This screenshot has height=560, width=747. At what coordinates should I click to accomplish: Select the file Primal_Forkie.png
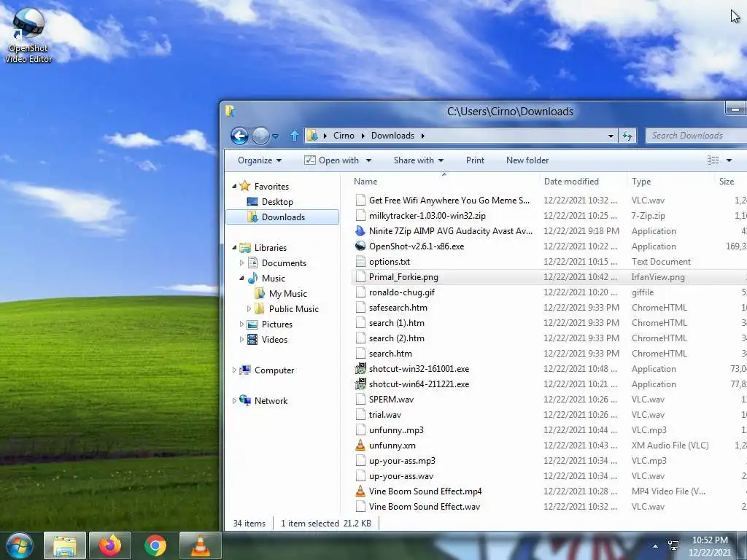[x=403, y=277]
